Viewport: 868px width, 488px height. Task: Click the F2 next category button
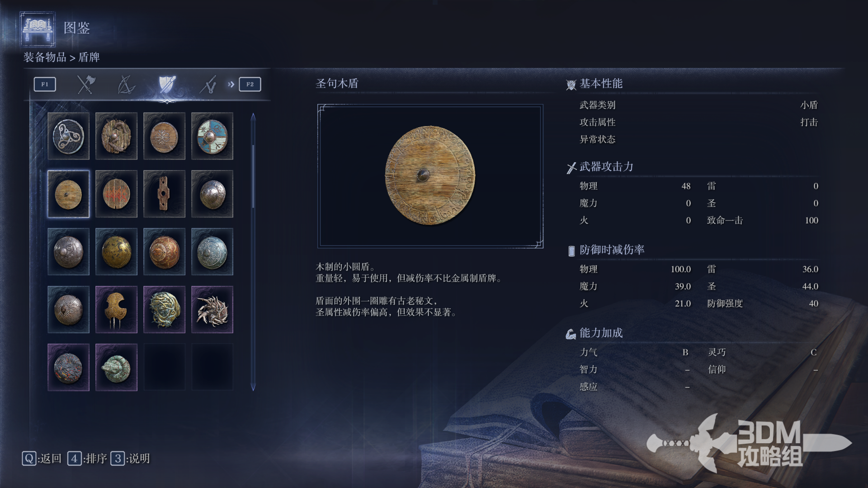click(x=250, y=84)
